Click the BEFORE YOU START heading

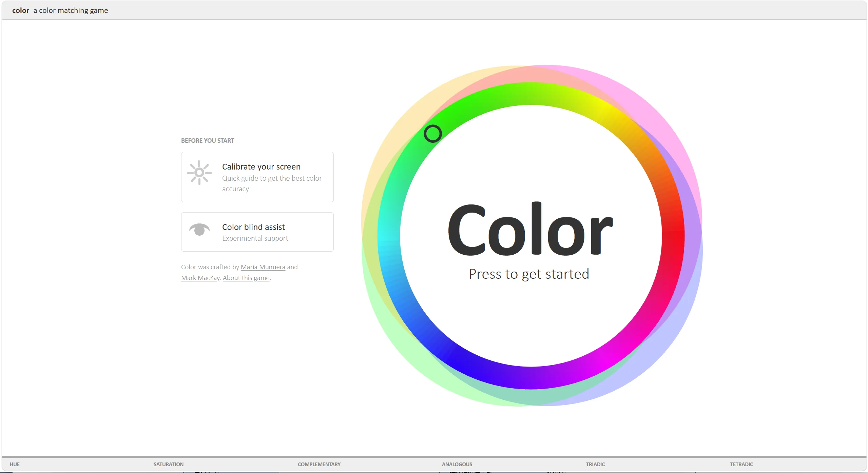(x=208, y=141)
